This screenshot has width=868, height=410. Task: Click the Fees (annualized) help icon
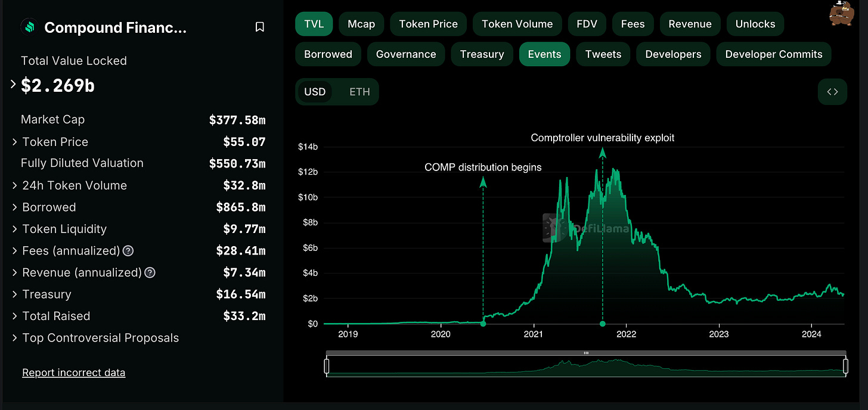tap(128, 251)
